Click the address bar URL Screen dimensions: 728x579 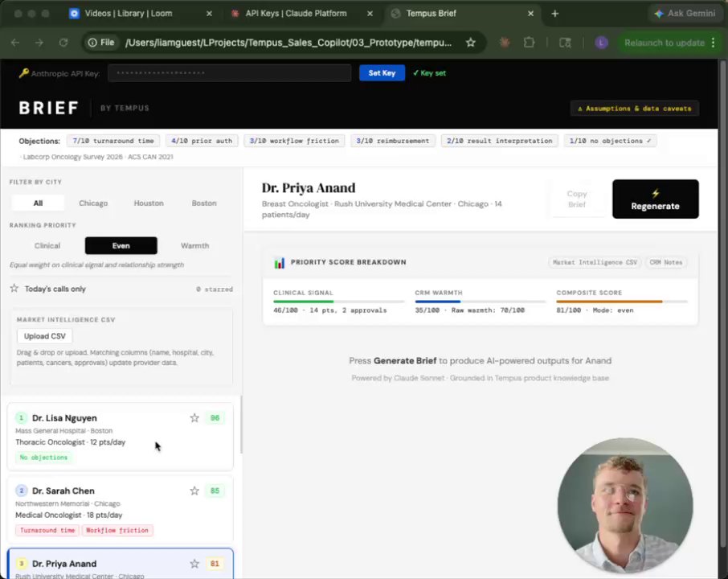288,43
